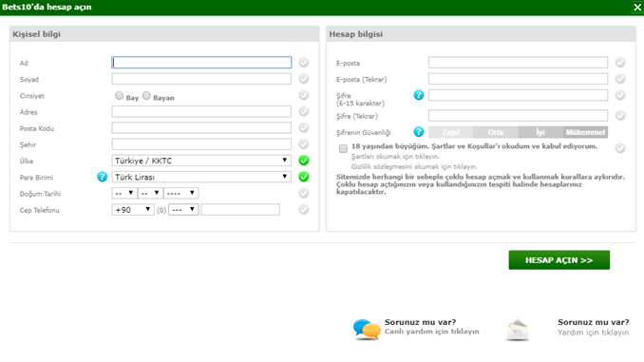Image resolution: width=644 pixels, height=362 pixels.
Task: Open help icon for Şifrenin Güvenliği
Action: click(x=419, y=132)
